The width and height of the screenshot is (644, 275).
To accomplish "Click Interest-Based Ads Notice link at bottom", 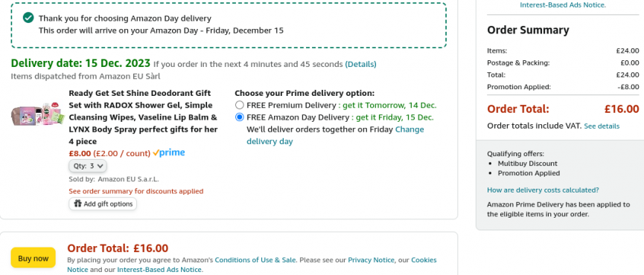I will click(x=159, y=270).
